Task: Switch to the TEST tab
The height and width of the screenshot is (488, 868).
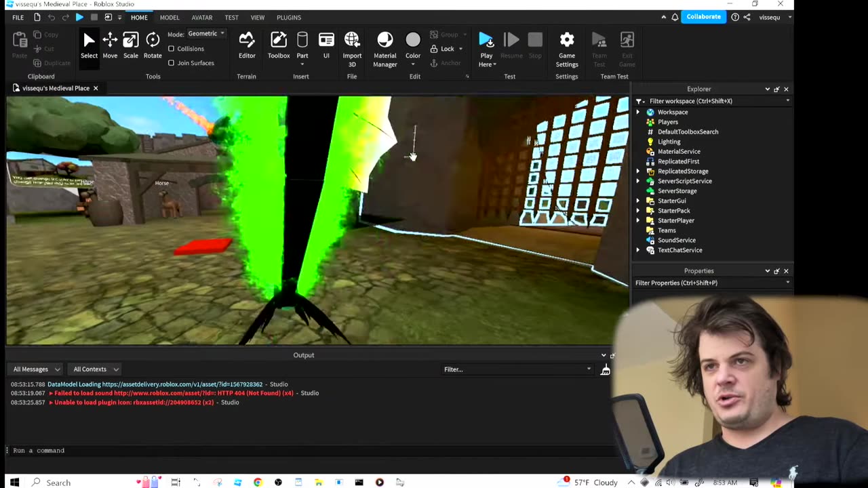Action: [x=232, y=17]
